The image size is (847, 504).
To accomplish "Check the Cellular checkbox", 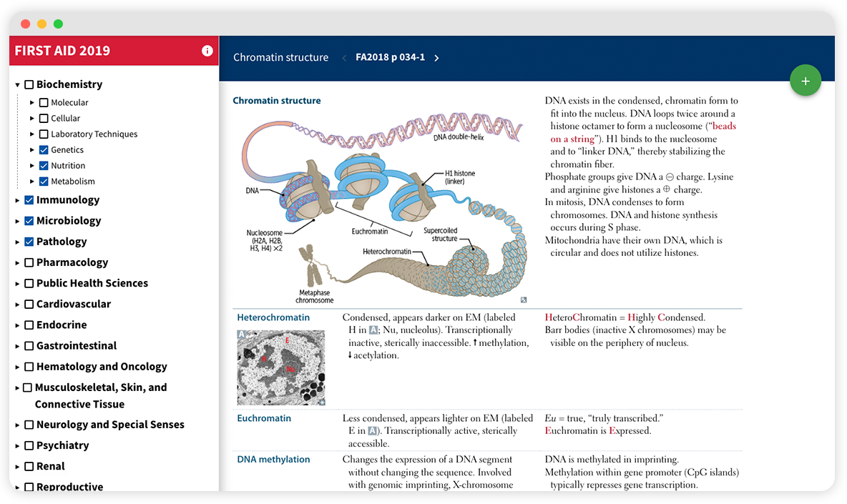I will 44,118.
